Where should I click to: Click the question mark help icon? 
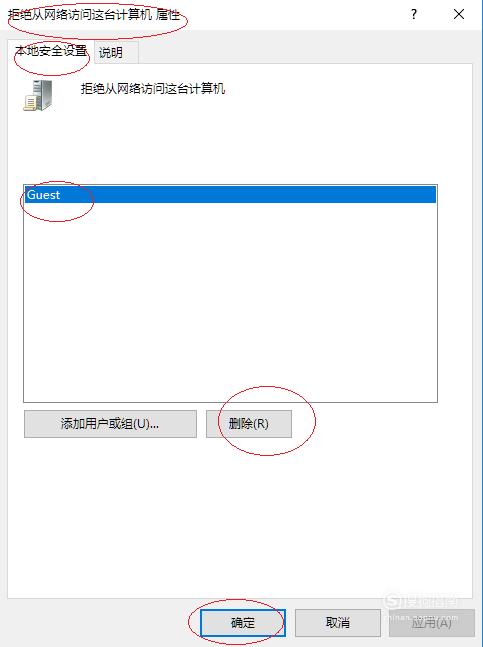point(414,14)
